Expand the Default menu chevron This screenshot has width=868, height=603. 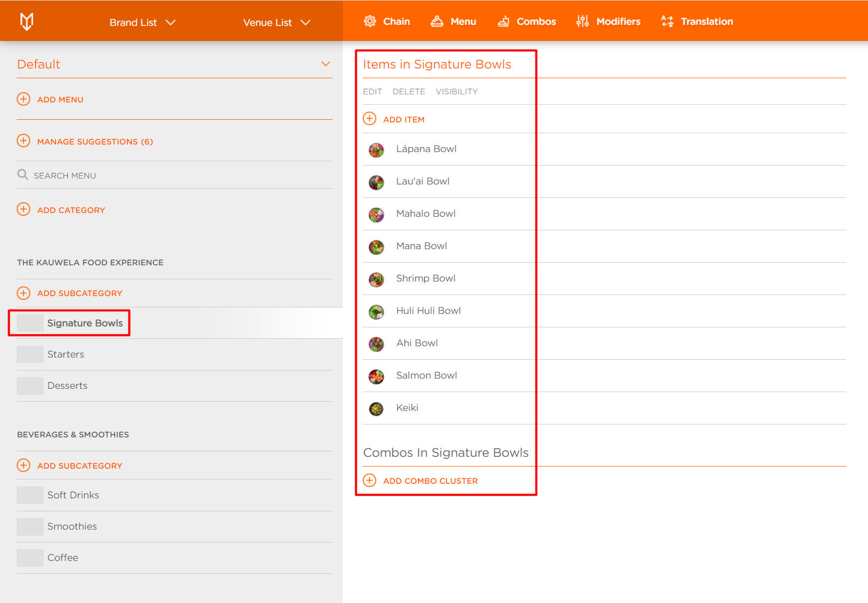[x=325, y=64]
